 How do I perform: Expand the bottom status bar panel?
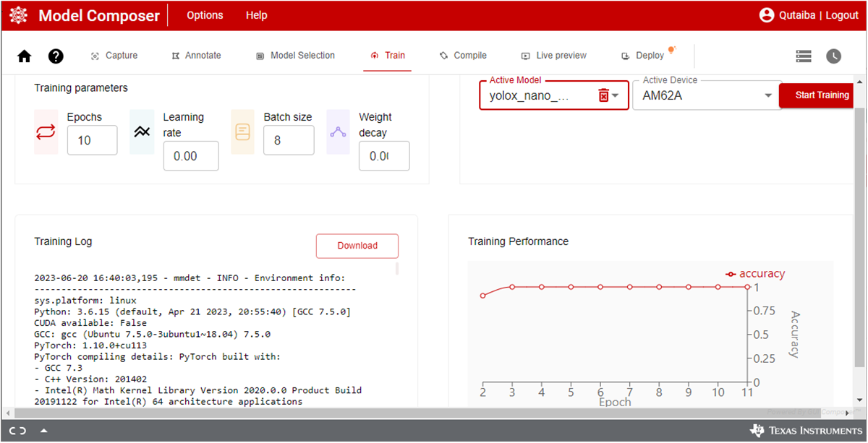point(42,430)
